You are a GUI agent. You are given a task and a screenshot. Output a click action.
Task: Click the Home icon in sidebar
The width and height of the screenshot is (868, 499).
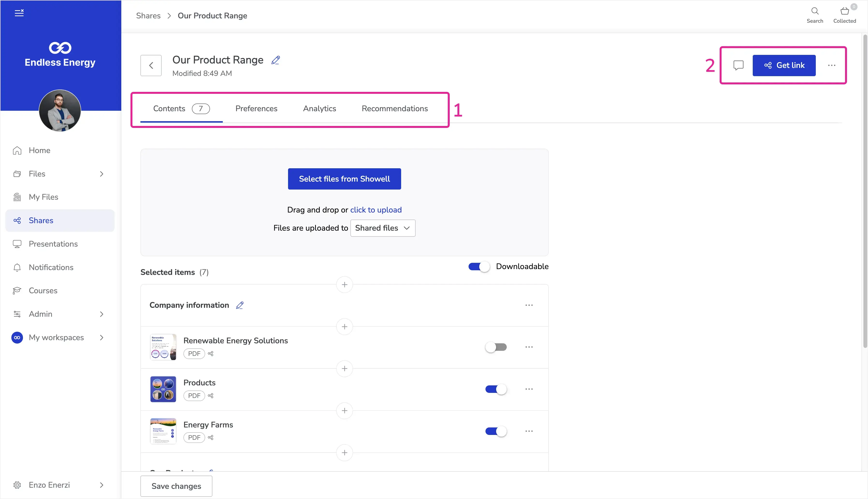tap(17, 150)
